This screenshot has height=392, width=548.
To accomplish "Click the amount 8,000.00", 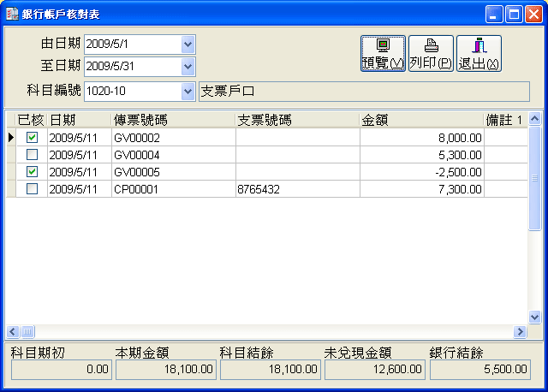I will click(460, 138).
